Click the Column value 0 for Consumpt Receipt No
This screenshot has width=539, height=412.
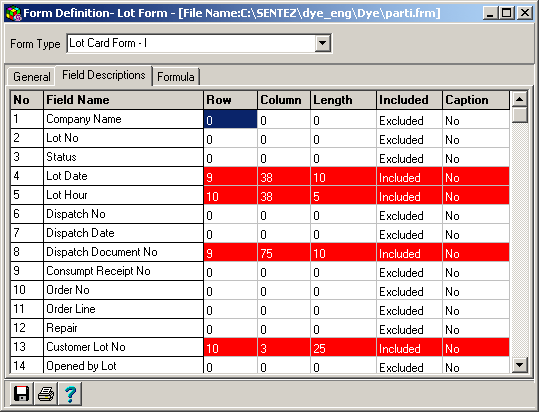click(x=284, y=271)
